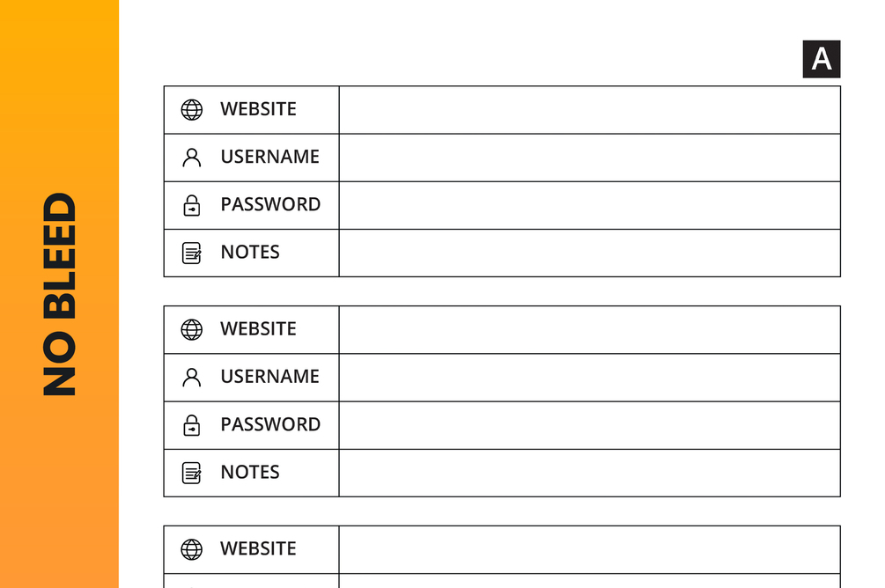This screenshot has width=885, height=588.
Task: Click the globe icon in first block
Action: (x=191, y=109)
